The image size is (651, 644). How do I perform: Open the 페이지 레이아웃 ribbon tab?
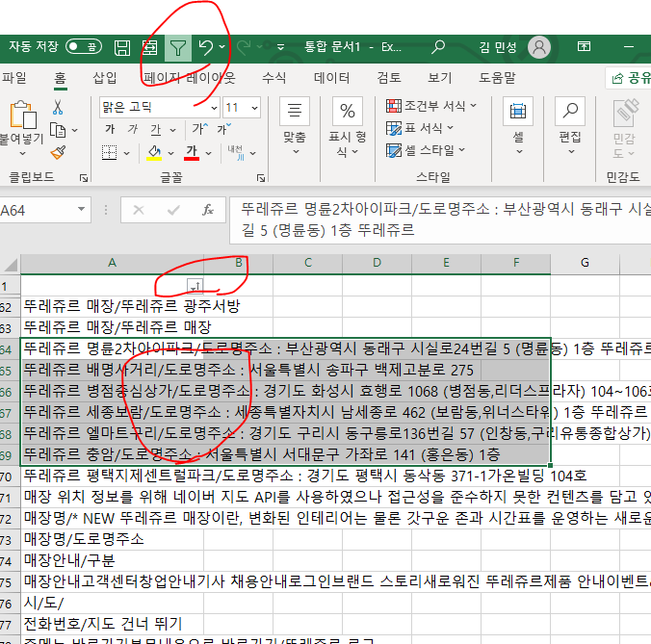(x=190, y=78)
